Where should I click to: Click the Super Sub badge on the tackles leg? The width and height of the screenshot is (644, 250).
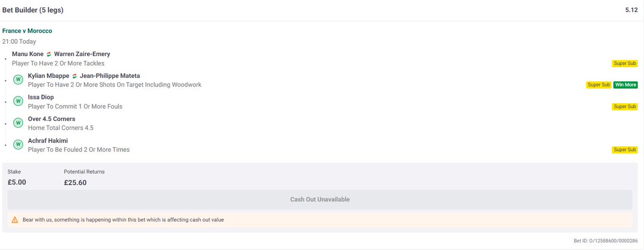click(x=625, y=63)
